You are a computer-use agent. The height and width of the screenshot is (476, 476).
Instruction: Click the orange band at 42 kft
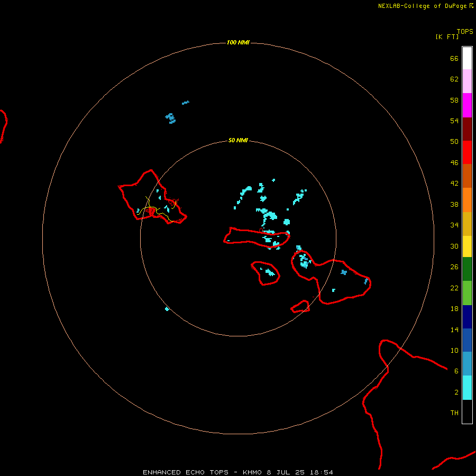pyautogui.click(x=467, y=200)
